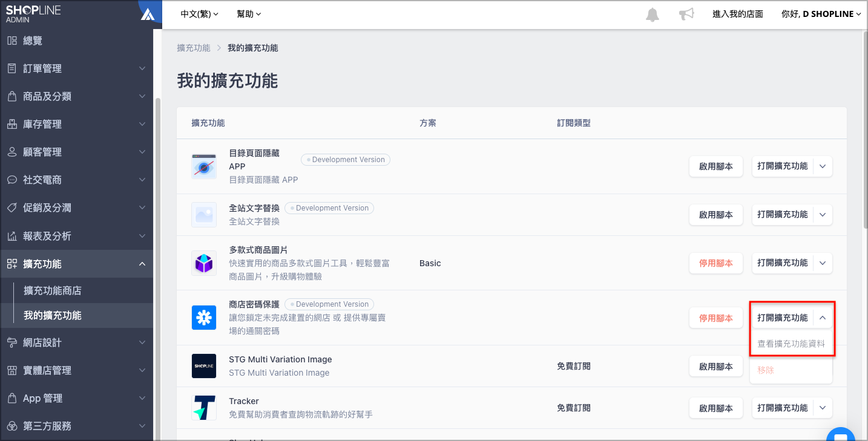Select 查看擴充功能資料 from the dropdown menu
Screen dimensions: 868x441
coord(791,344)
